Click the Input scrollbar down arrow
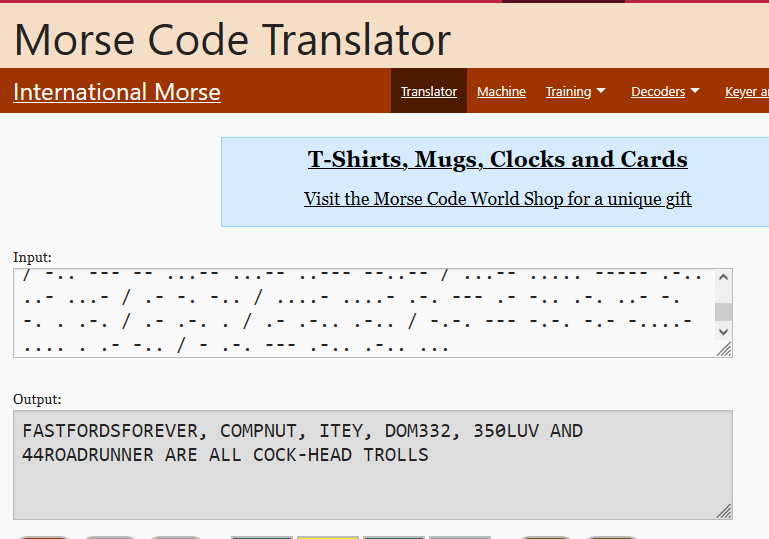 (723, 332)
